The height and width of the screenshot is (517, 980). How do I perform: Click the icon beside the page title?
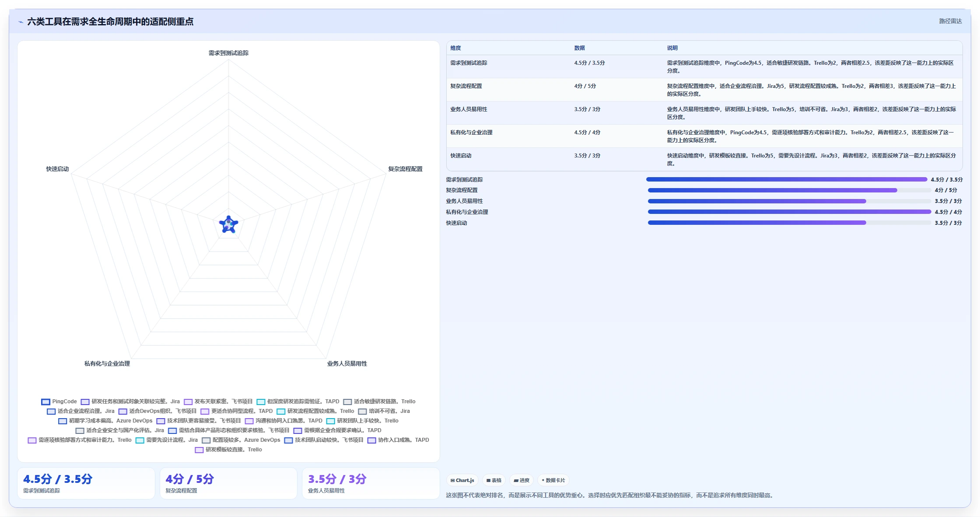click(x=21, y=22)
